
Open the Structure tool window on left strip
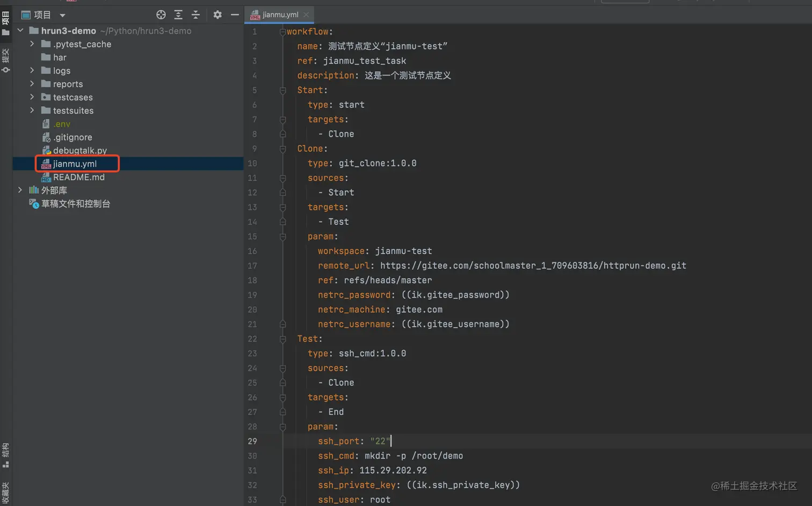click(6, 455)
